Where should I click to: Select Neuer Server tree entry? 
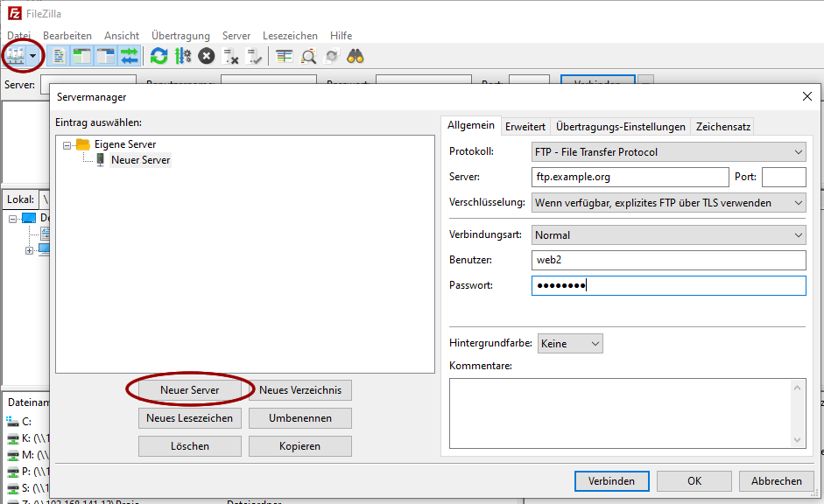(140, 160)
